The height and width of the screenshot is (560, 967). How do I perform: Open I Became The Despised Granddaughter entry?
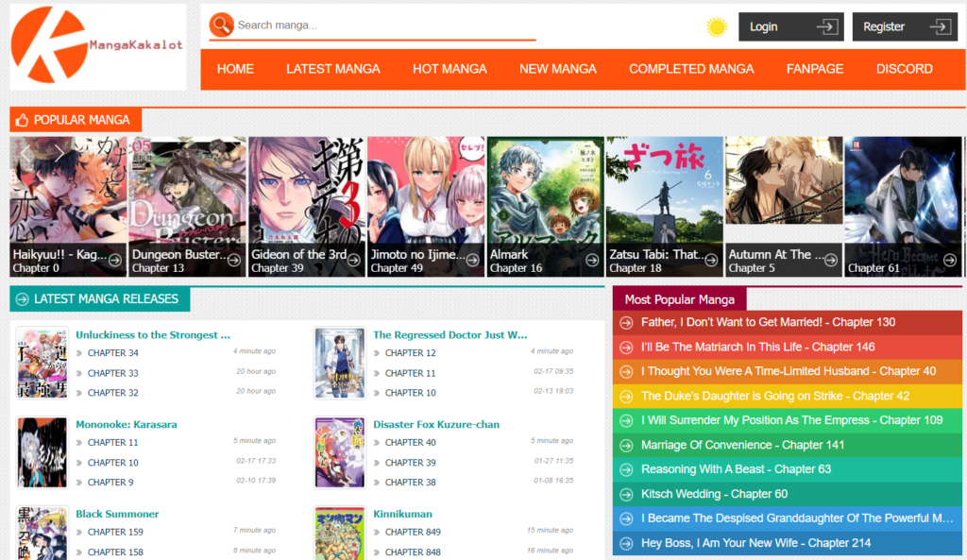(x=797, y=518)
